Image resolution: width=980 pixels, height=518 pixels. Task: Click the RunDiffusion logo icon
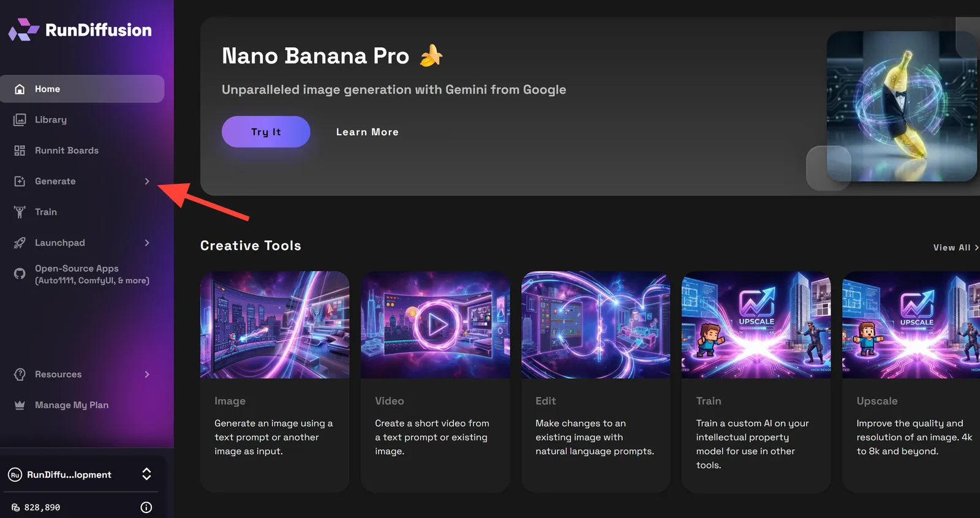[24, 29]
